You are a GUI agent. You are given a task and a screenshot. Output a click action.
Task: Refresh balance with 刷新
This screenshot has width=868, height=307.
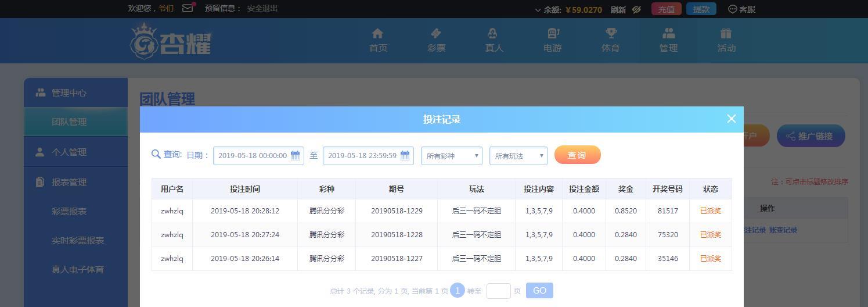[x=618, y=9]
